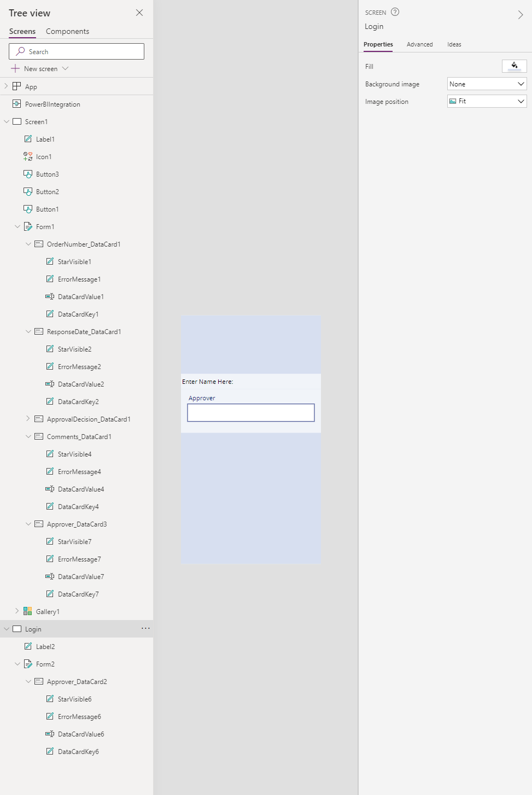
Task: Expand the ApprovalDecision_DataCard1 tree node
Action: [28, 418]
